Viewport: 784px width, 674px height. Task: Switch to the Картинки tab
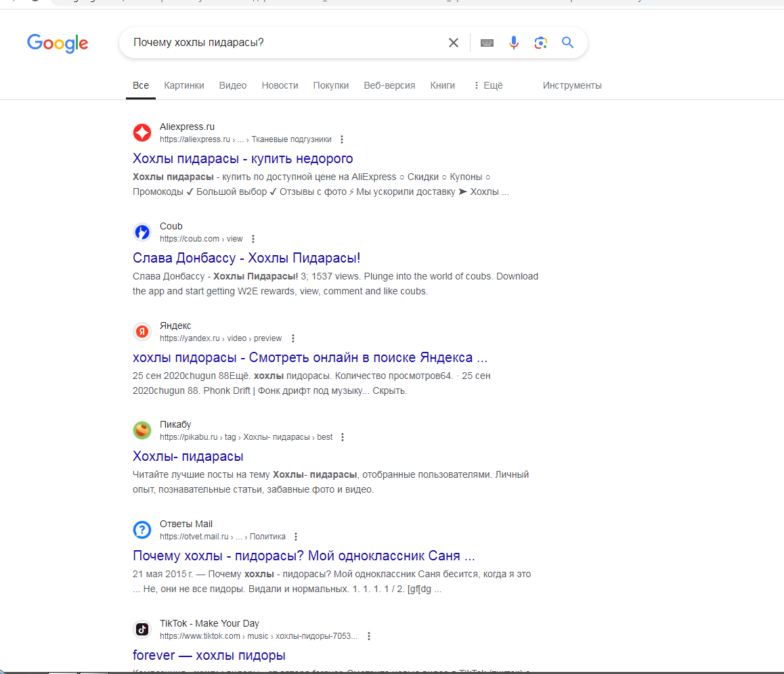click(x=184, y=85)
